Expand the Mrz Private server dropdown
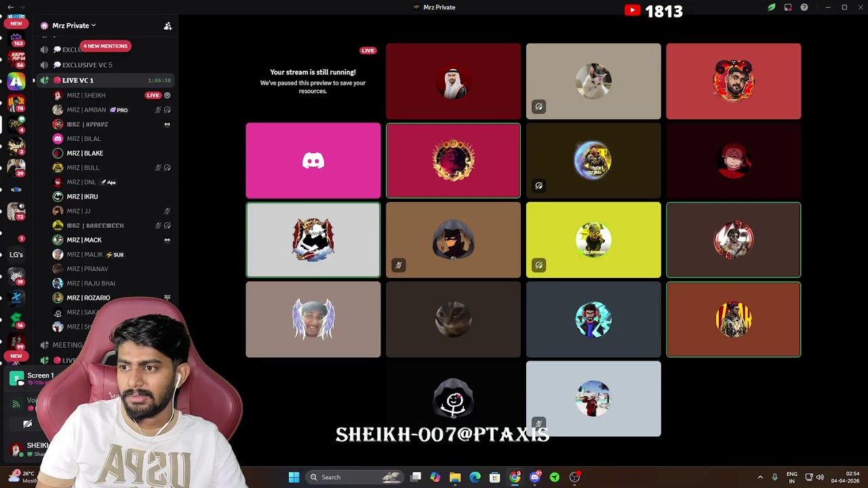The width and height of the screenshot is (868, 488). pyautogui.click(x=73, y=26)
